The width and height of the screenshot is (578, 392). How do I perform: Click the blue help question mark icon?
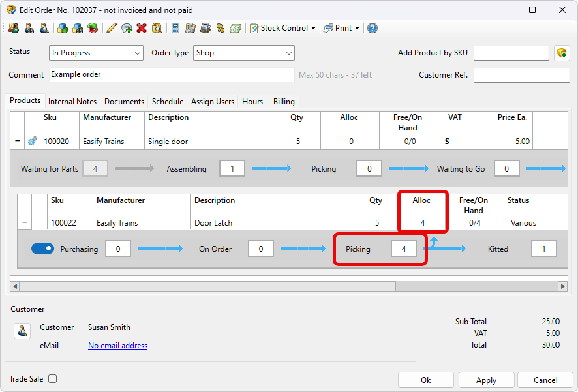(372, 28)
